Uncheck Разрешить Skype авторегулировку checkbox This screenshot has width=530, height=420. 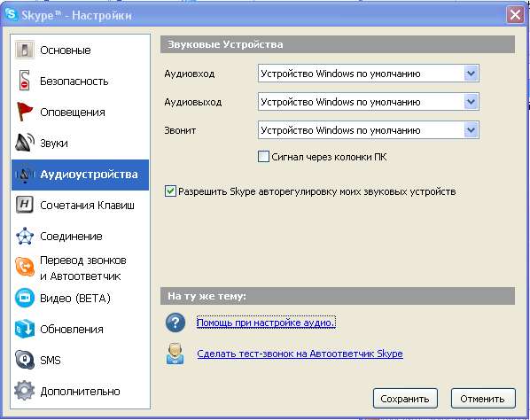pos(170,191)
